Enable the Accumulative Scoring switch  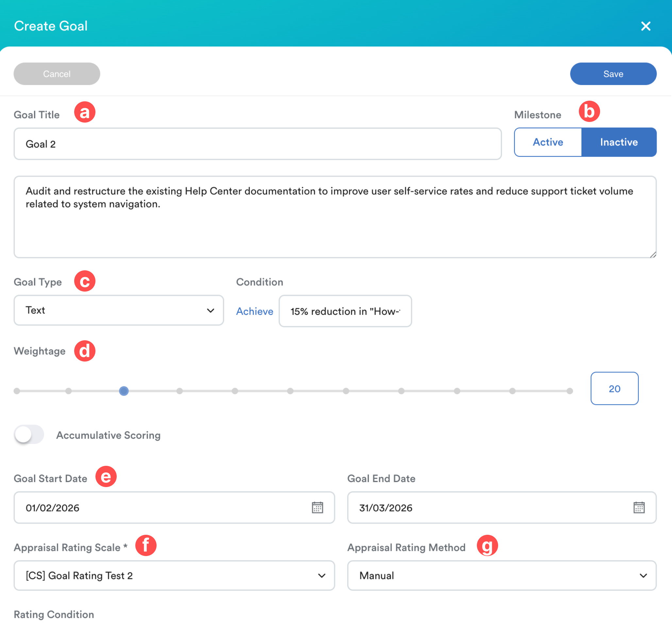29,434
